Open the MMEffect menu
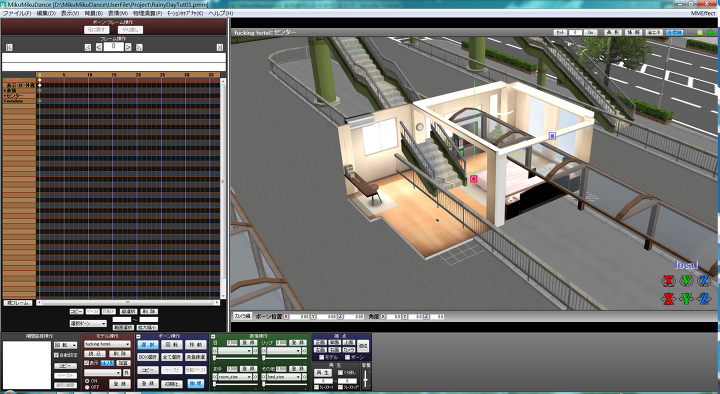 click(x=703, y=13)
